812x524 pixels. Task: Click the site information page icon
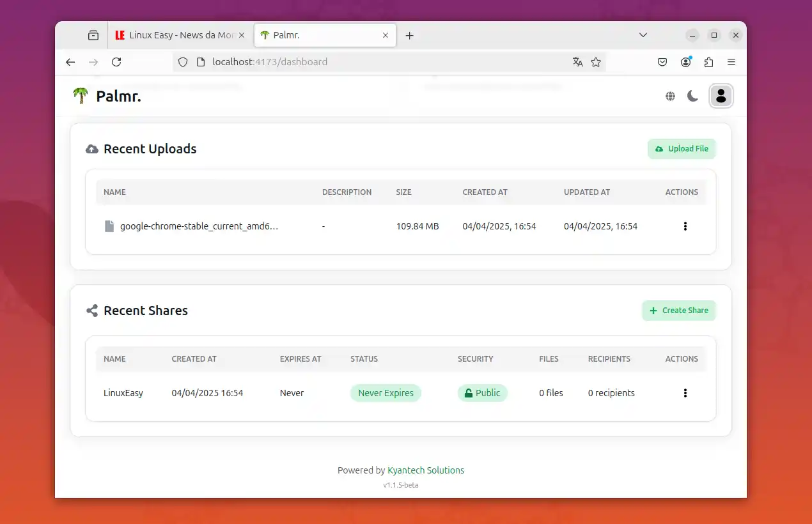pos(200,62)
